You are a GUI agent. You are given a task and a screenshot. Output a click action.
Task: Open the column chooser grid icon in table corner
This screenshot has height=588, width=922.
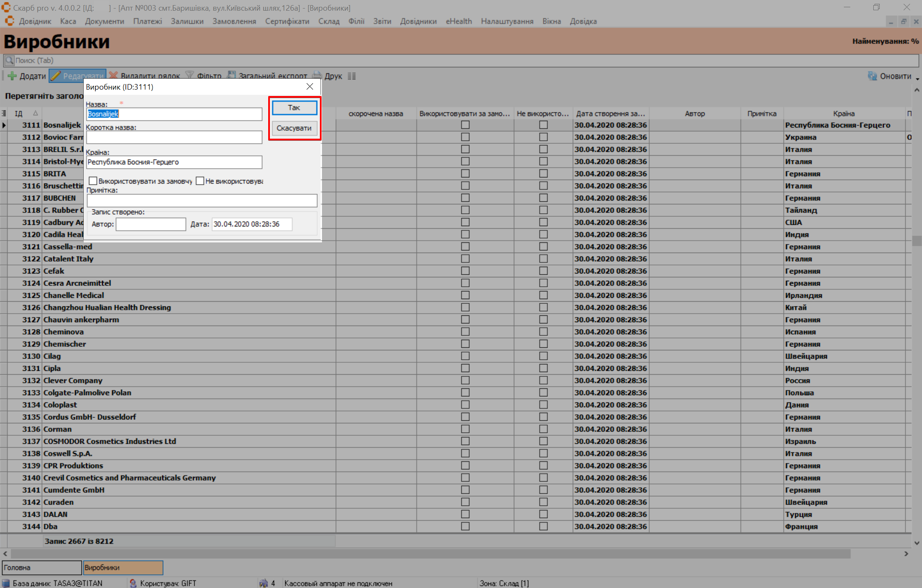(x=4, y=114)
